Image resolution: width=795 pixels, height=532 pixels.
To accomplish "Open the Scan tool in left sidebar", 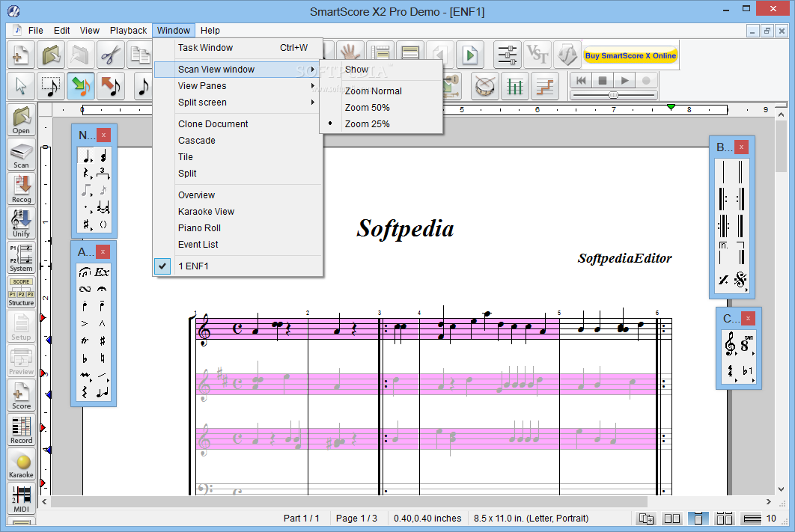I will tap(21, 156).
